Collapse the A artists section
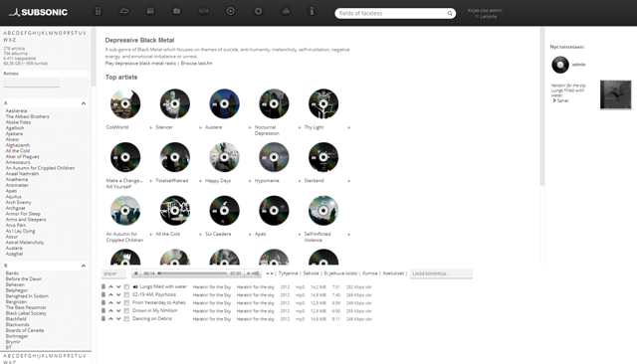 point(84,103)
